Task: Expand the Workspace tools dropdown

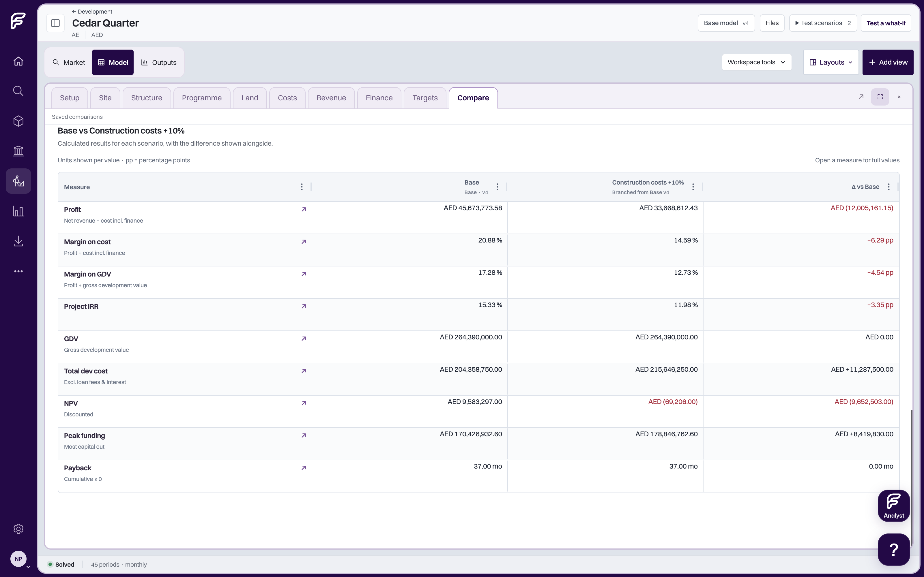Action: [756, 62]
